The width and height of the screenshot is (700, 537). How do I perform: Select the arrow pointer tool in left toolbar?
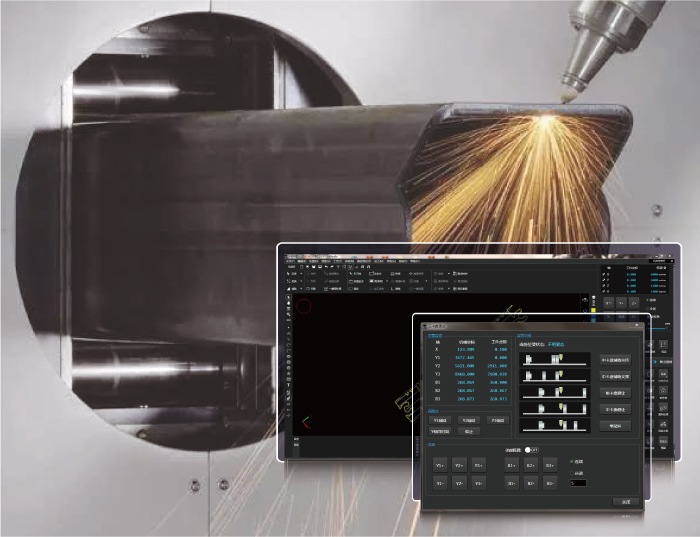(289, 298)
